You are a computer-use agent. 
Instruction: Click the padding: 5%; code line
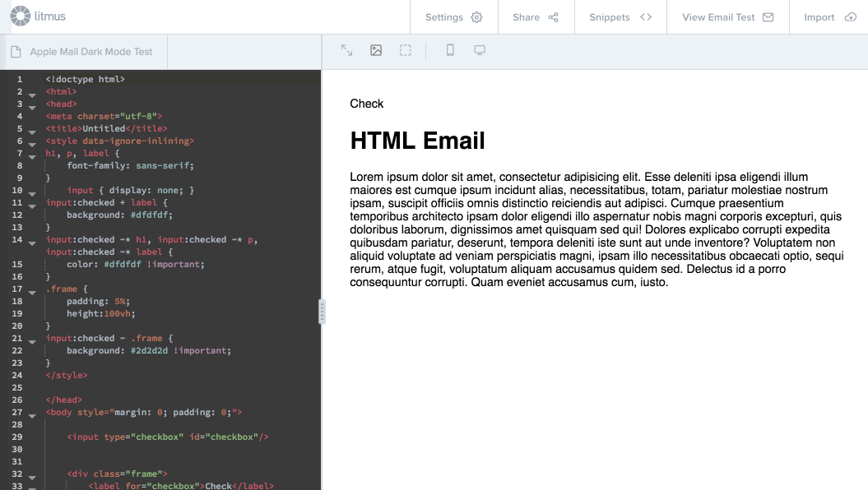pyautogui.click(x=99, y=301)
